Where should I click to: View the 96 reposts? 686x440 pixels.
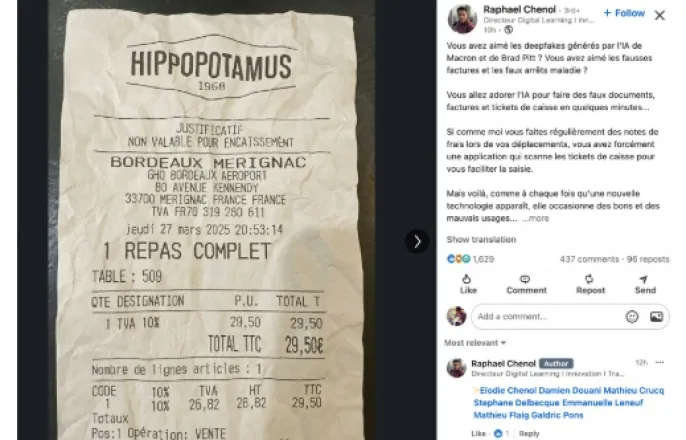(648, 259)
